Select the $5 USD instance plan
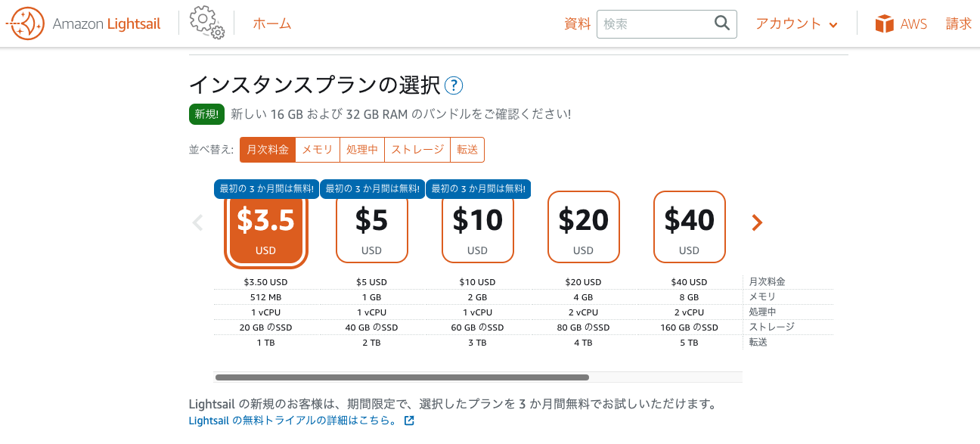The image size is (980, 444). [x=371, y=228]
